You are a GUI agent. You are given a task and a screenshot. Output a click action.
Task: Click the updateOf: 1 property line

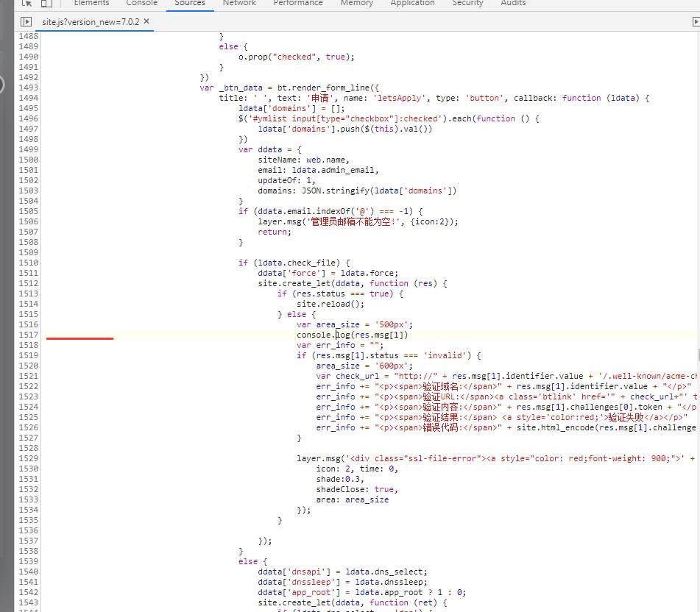click(x=286, y=180)
